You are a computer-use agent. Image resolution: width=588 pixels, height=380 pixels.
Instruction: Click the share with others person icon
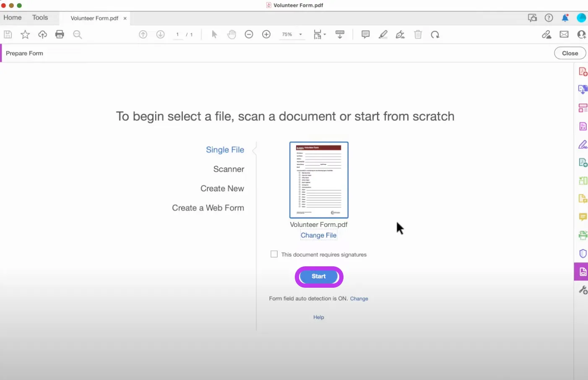582,34
